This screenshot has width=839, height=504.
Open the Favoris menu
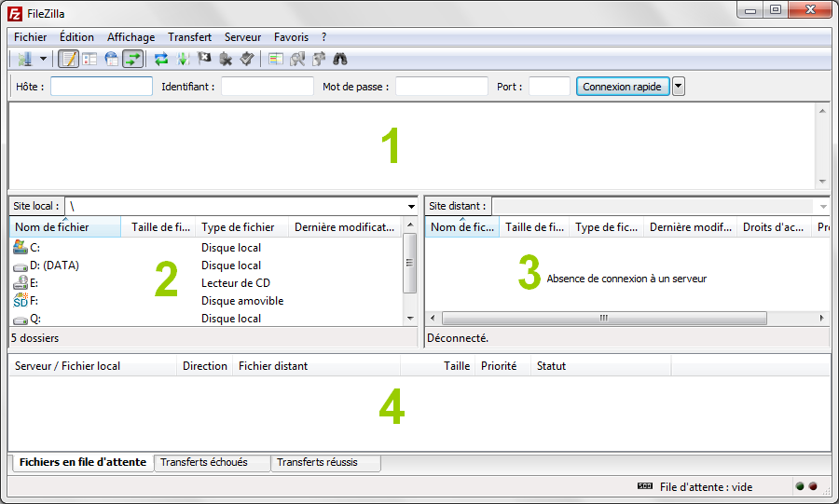click(x=291, y=37)
